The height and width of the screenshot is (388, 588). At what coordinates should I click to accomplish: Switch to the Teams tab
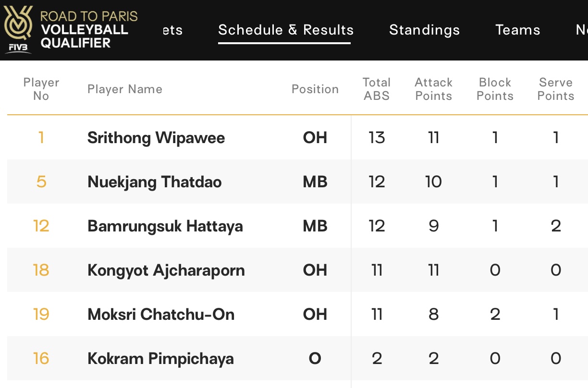(518, 30)
